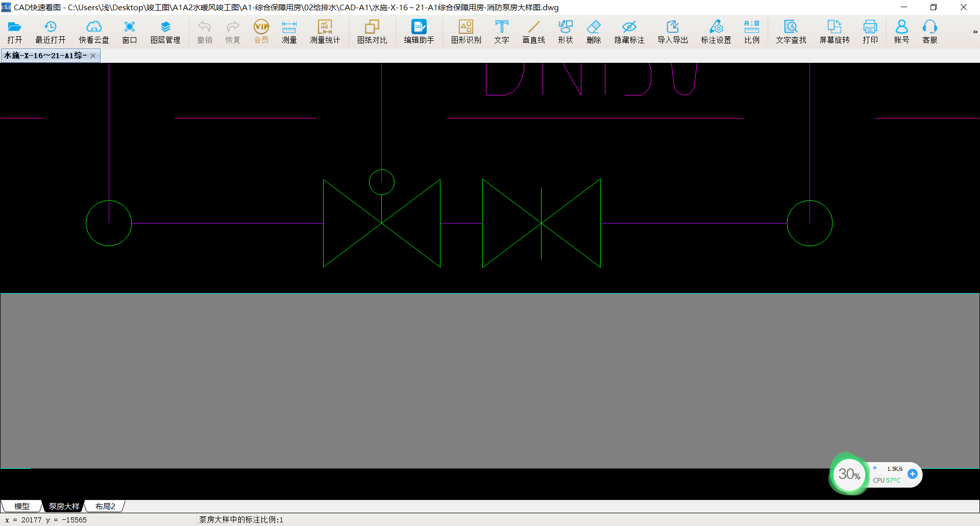Switch to the 布局2 layout tab

105,506
